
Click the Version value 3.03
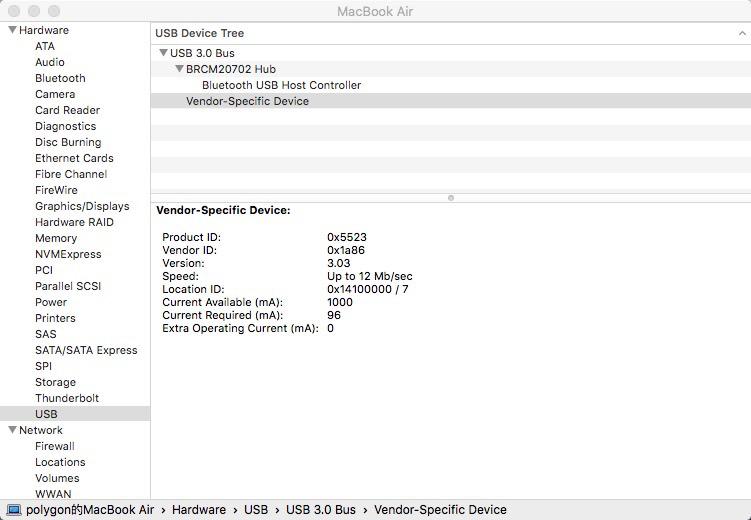(339, 263)
